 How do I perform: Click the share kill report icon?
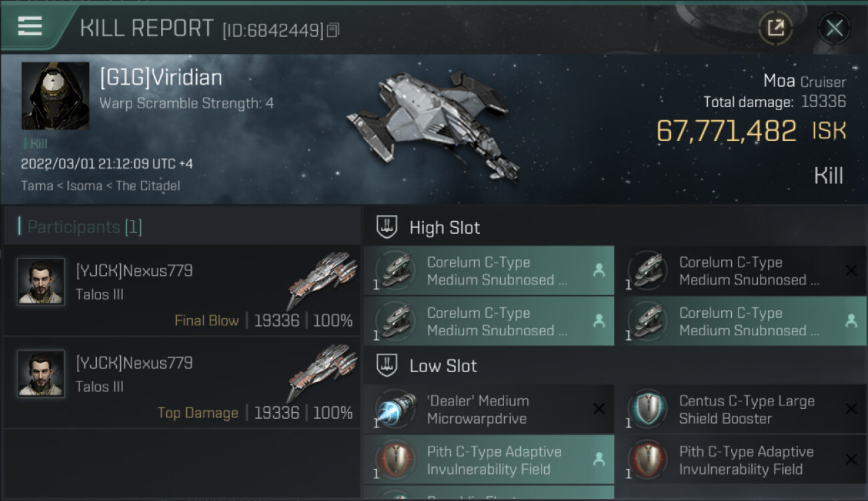coord(775,28)
